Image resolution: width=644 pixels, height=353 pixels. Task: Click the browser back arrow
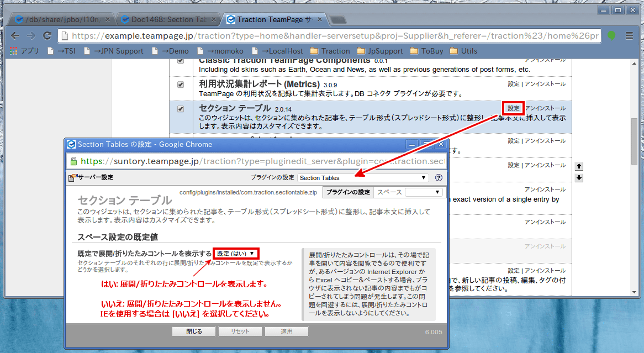click(15, 36)
